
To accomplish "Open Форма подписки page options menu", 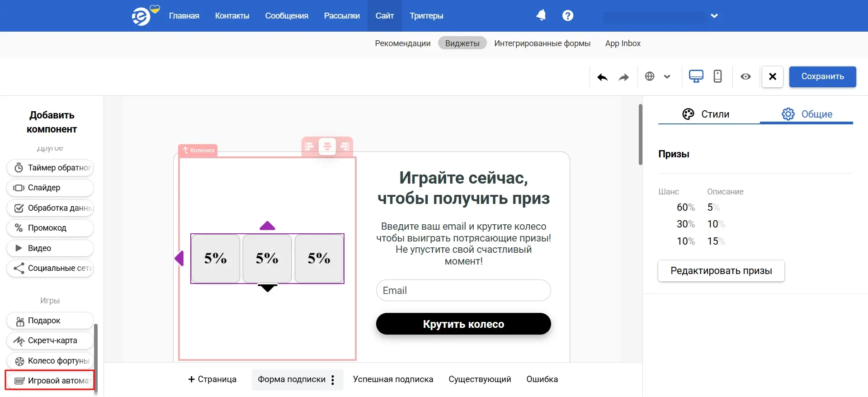I will pyautogui.click(x=333, y=380).
